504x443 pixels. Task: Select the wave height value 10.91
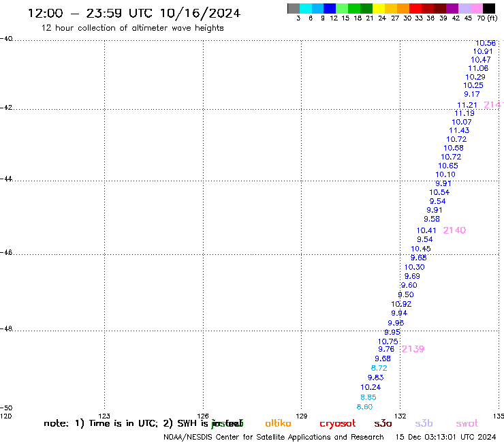coord(483,52)
